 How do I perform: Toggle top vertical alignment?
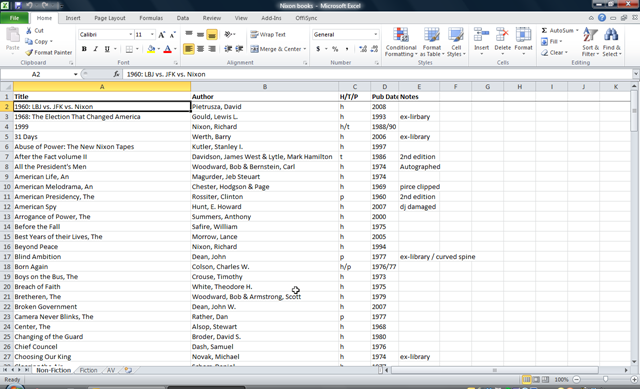(x=189, y=35)
